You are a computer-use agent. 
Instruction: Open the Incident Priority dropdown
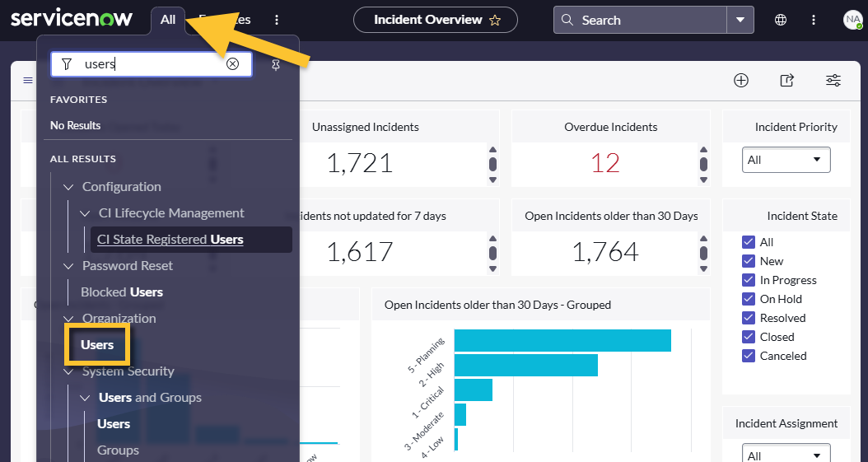pyautogui.click(x=786, y=160)
